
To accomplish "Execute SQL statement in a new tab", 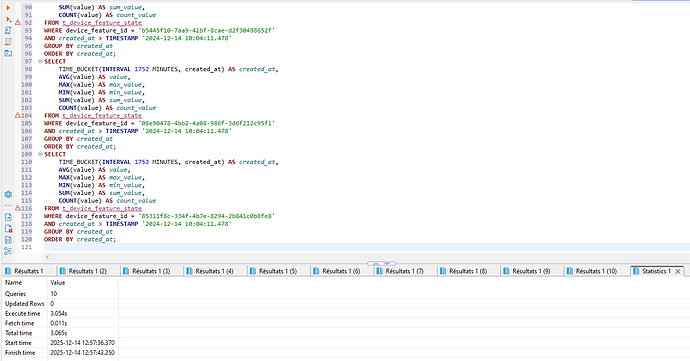I will [x=8, y=19].
